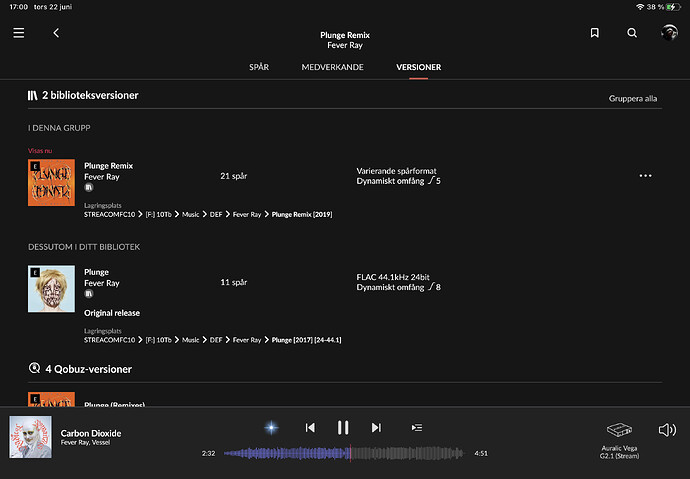690x479 pixels.
Task: Click Music folder in Plunge path
Action: click(191, 340)
